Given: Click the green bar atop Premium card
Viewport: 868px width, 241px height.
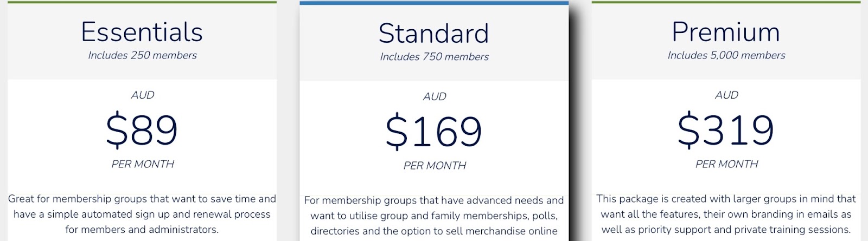Looking at the screenshot, I should [x=726, y=2].
